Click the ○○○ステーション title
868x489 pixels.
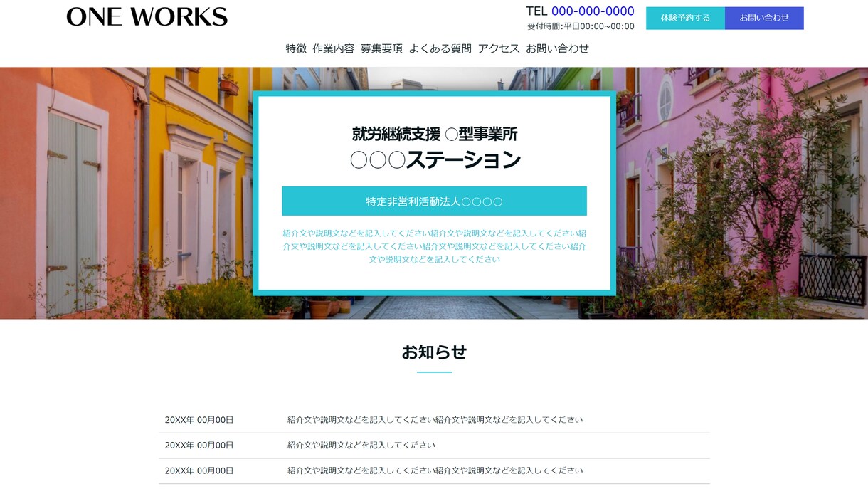pos(435,160)
